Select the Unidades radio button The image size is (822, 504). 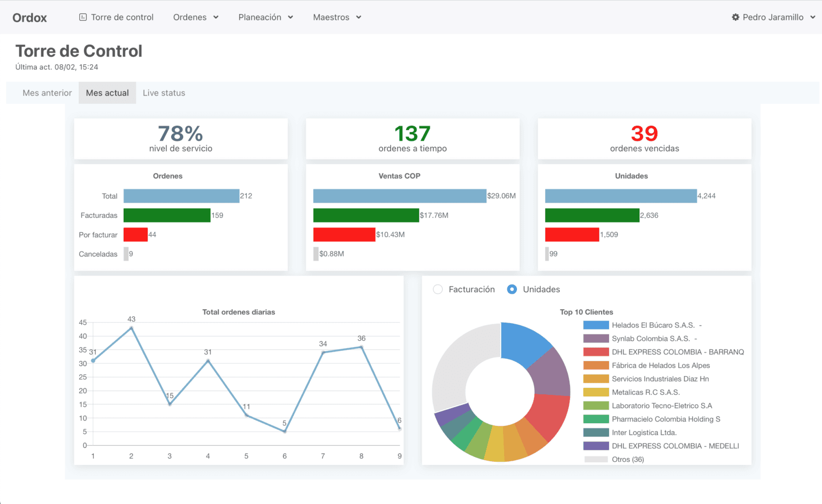click(512, 289)
